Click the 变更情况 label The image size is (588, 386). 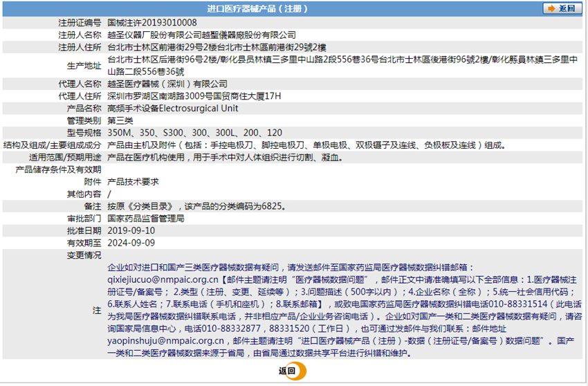pos(84,255)
